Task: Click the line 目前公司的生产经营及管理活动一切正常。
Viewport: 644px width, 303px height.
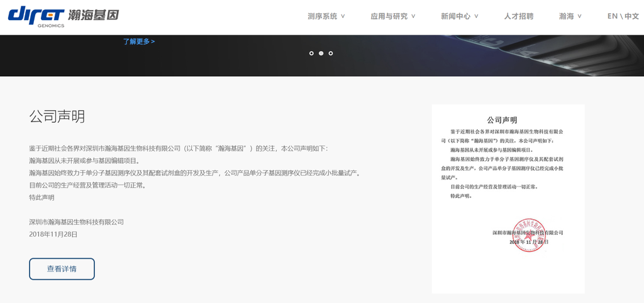Action: coord(87,185)
